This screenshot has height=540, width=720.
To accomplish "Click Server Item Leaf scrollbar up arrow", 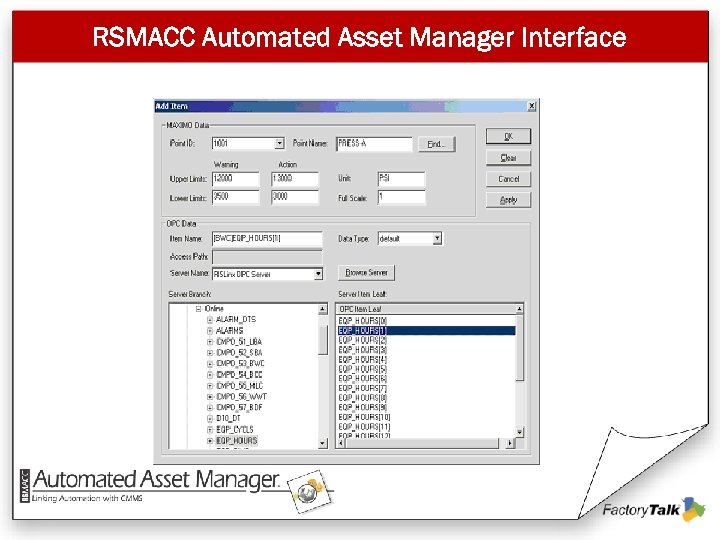I will (x=519, y=309).
